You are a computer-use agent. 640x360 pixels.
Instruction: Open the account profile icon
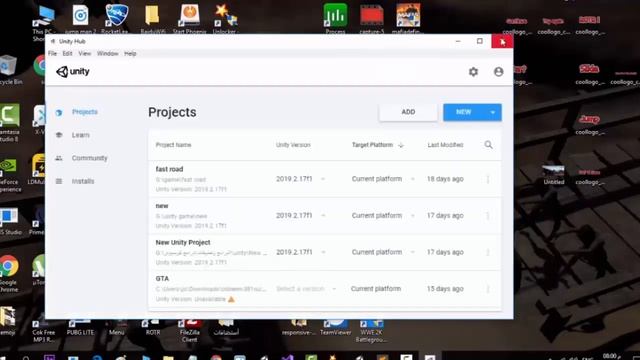[x=498, y=72]
